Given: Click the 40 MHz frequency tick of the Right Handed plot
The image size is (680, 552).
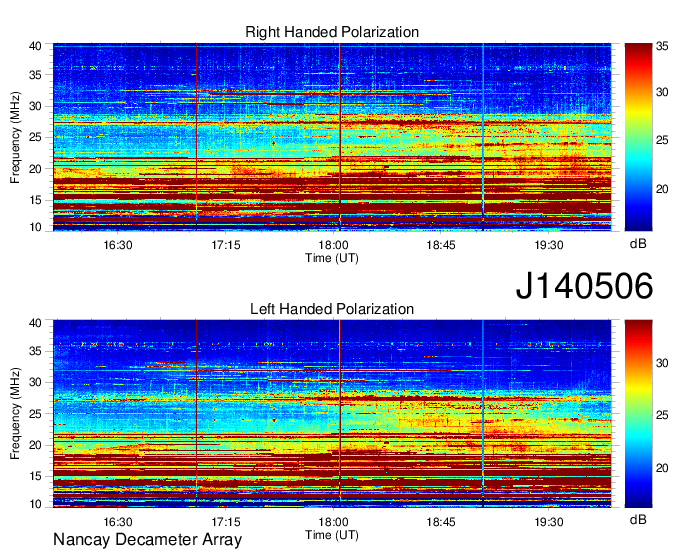Looking at the screenshot, I should 35,46.
